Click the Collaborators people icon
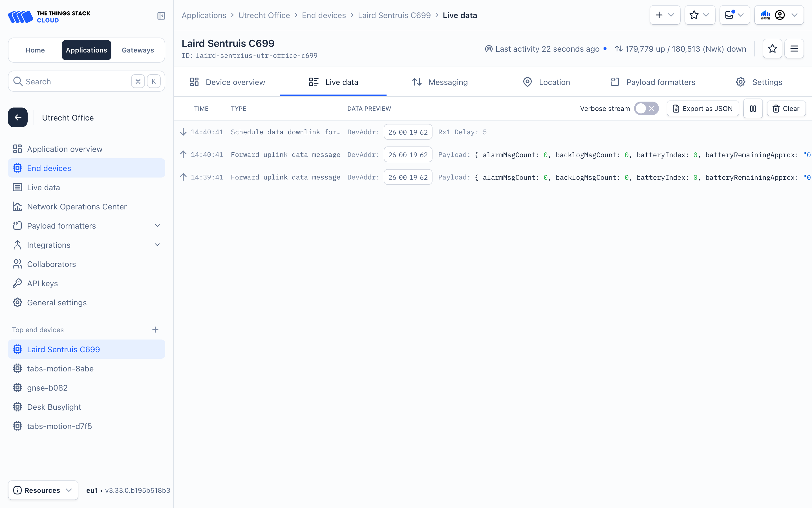 tap(17, 264)
